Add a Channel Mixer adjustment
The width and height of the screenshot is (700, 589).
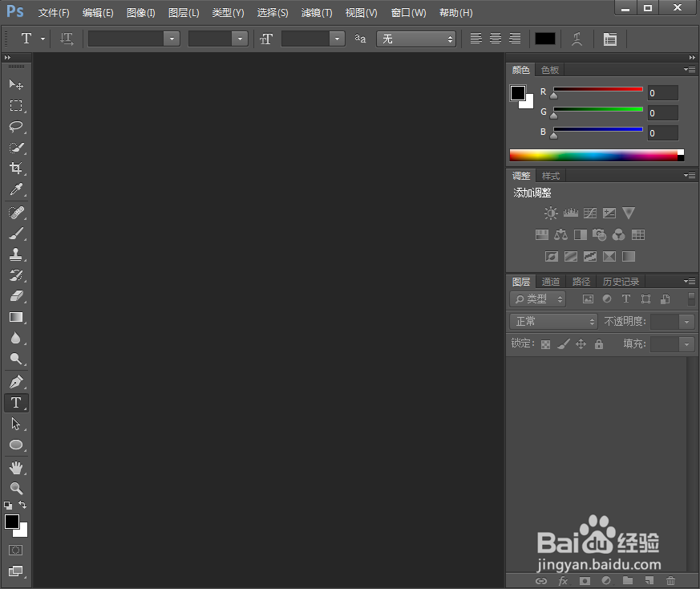[619, 234]
